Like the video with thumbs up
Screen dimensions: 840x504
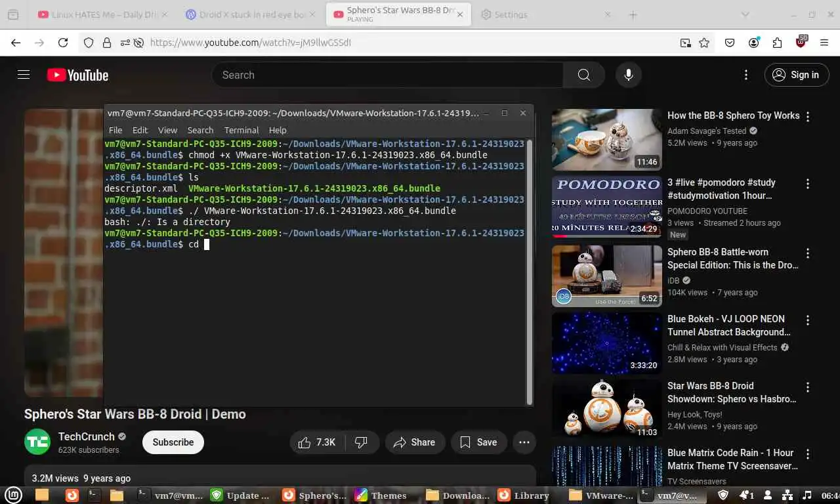pos(317,442)
